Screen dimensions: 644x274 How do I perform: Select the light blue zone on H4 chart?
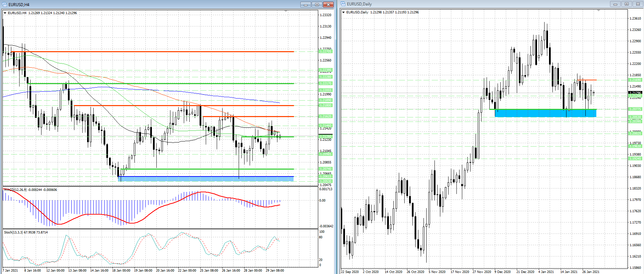click(206, 179)
